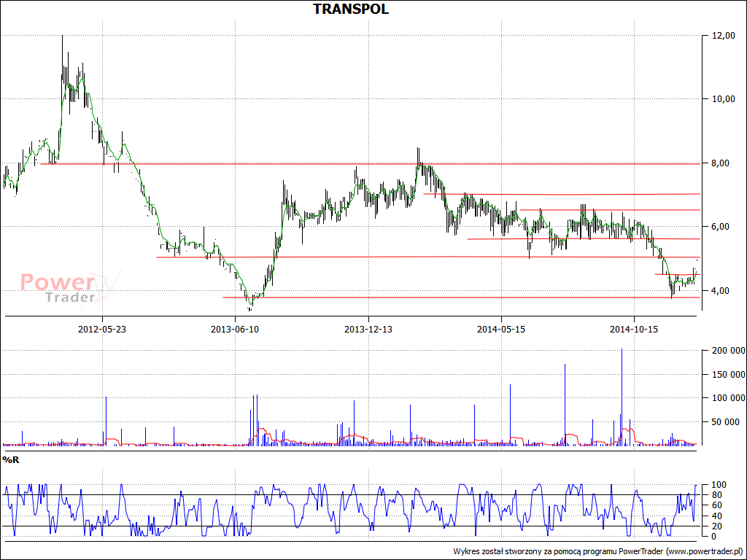Click the 40 level on %R axis

pos(717,516)
